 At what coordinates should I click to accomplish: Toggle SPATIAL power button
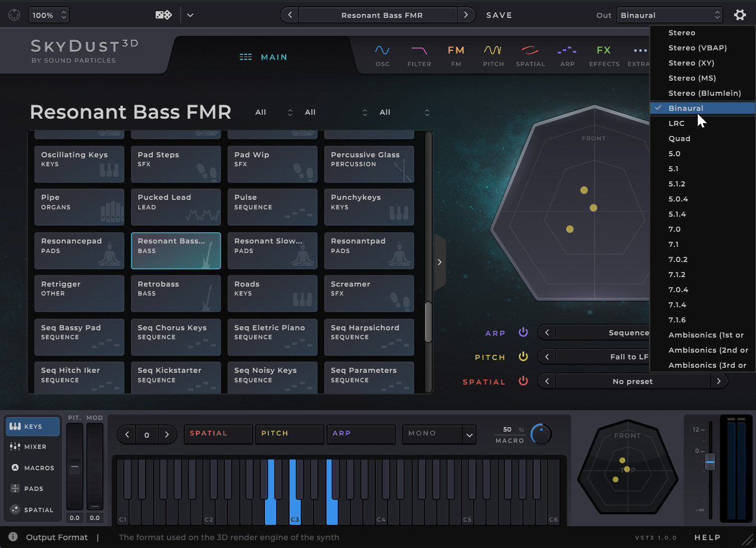click(x=523, y=381)
